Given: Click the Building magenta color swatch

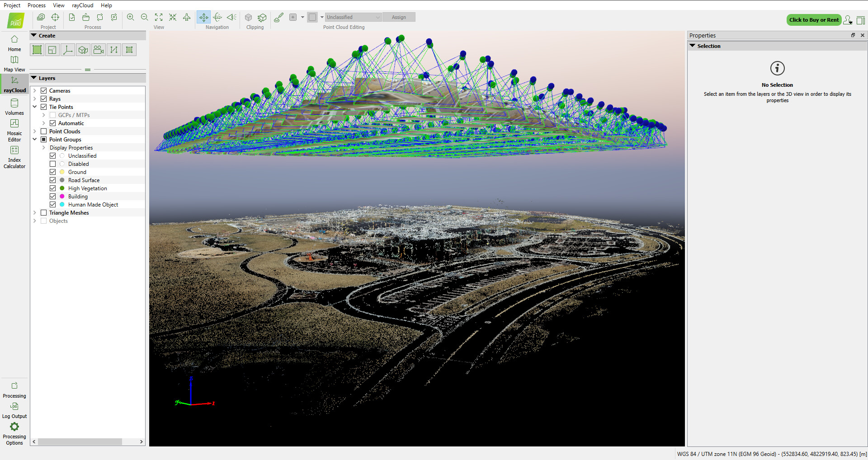Looking at the screenshot, I should point(62,197).
